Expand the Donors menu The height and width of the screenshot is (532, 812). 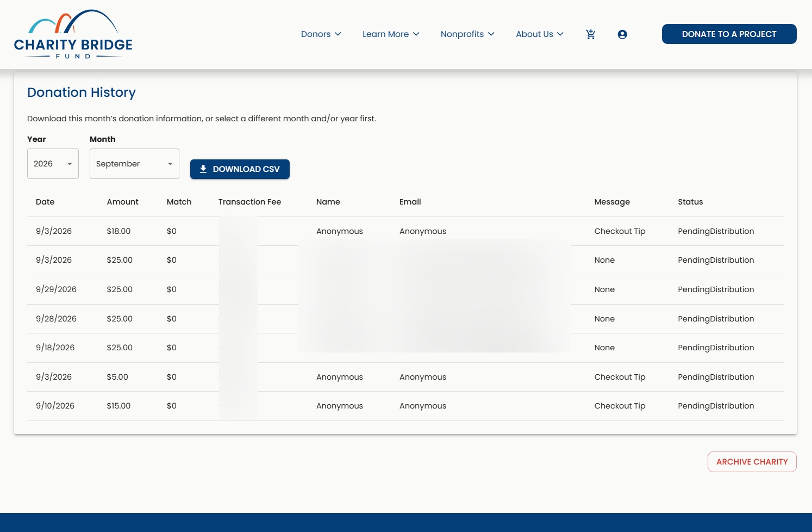pyautogui.click(x=321, y=34)
